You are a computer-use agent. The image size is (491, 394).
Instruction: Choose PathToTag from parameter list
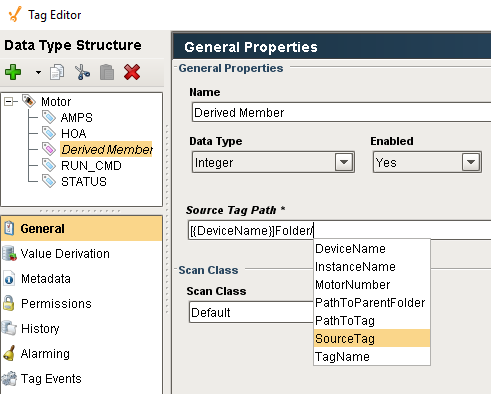pyautogui.click(x=372, y=321)
